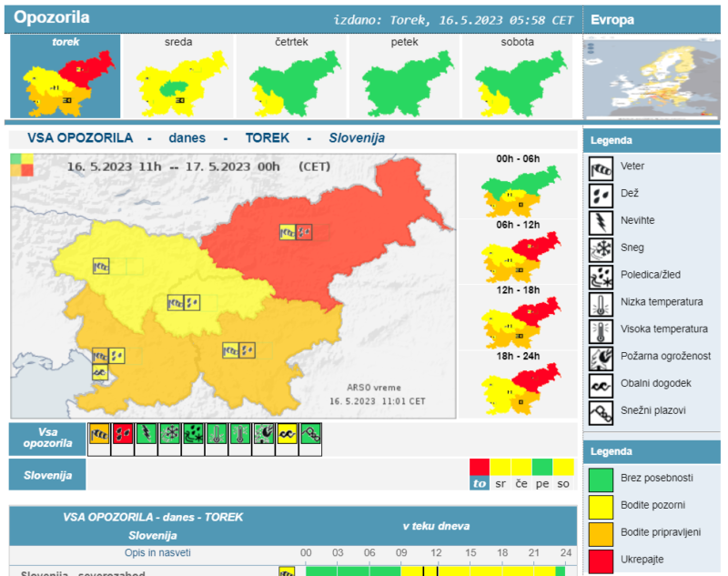Show the 12h - 18h warning map
Screen dimensions: 728x576
pyautogui.click(x=517, y=316)
